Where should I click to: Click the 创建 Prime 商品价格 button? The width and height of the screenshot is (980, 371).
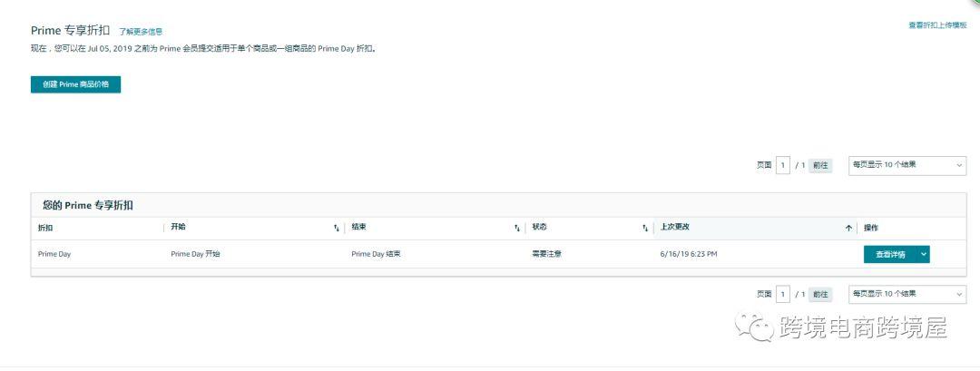coord(75,84)
